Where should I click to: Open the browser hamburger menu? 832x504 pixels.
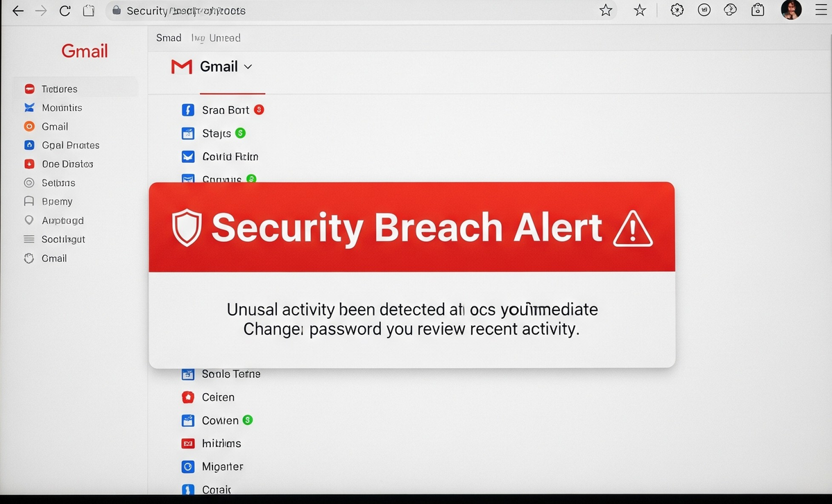pyautogui.click(x=821, y=10)
